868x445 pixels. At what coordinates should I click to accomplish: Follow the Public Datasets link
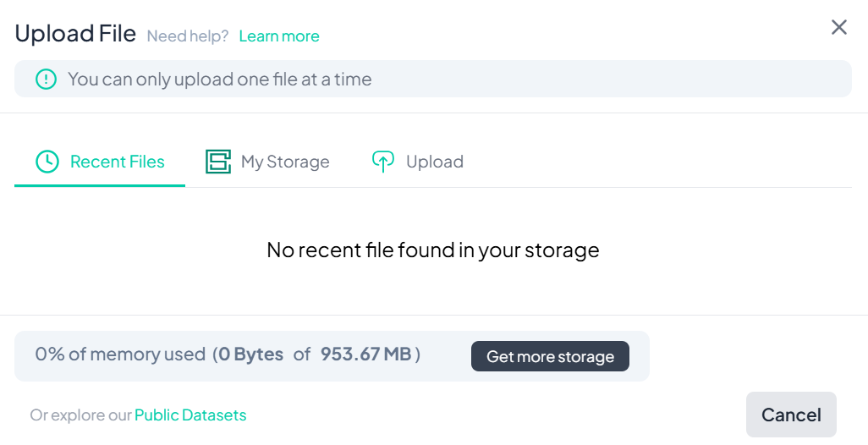click(190, 415)
